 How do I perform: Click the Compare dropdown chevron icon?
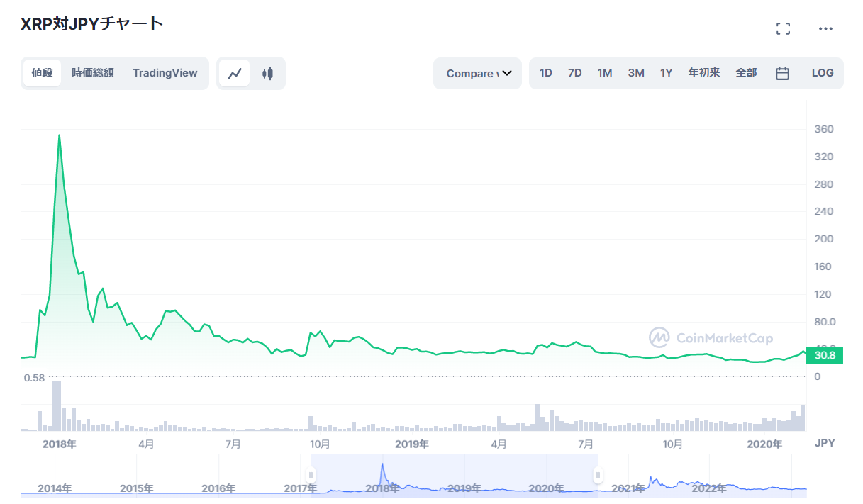506,73
